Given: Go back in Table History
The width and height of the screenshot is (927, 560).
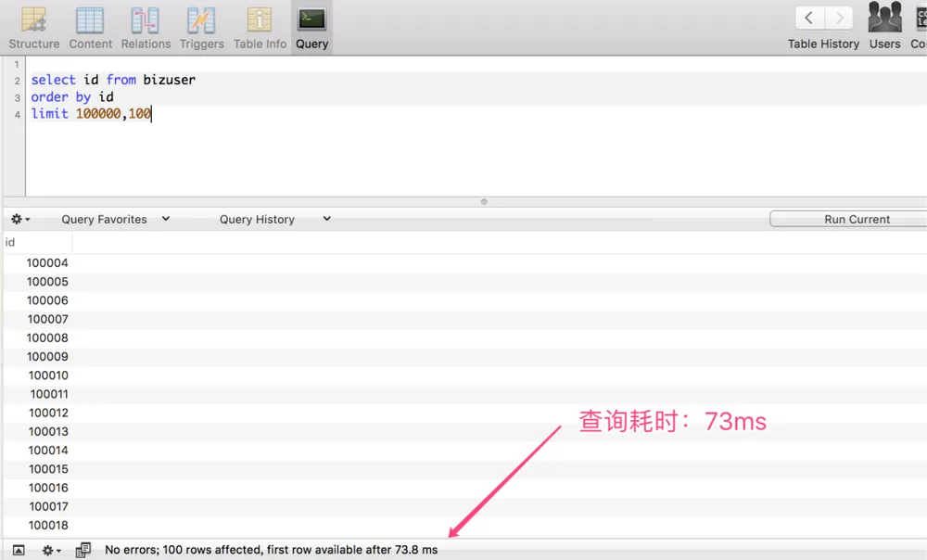Looking at the screenshot, I should click(808, 18).
